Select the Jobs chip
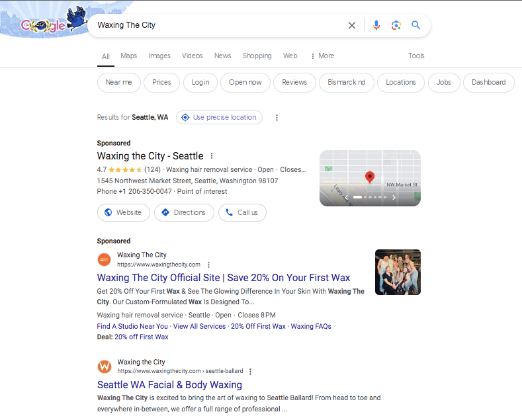The height and width of the screenshot is (420, 522). click(444, 83)
